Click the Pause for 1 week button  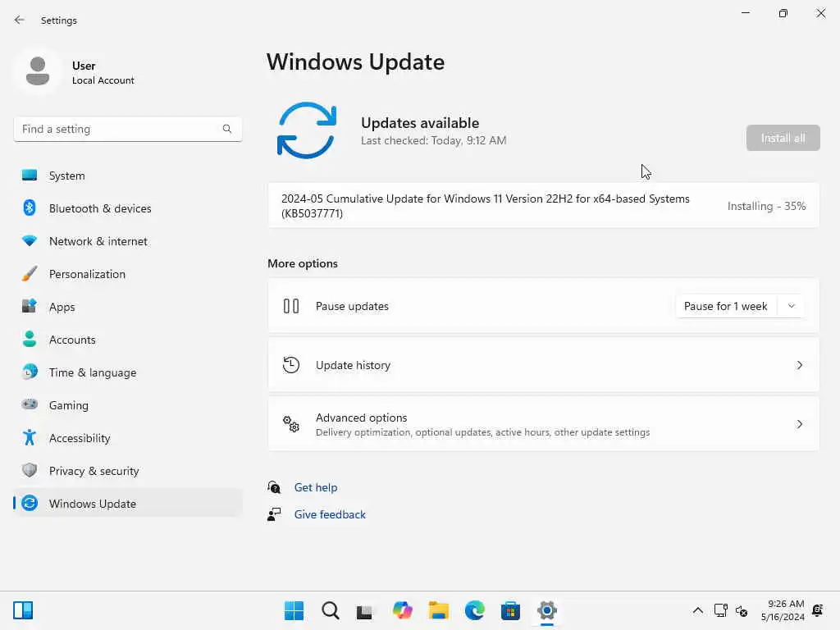[x=726, y=306]
